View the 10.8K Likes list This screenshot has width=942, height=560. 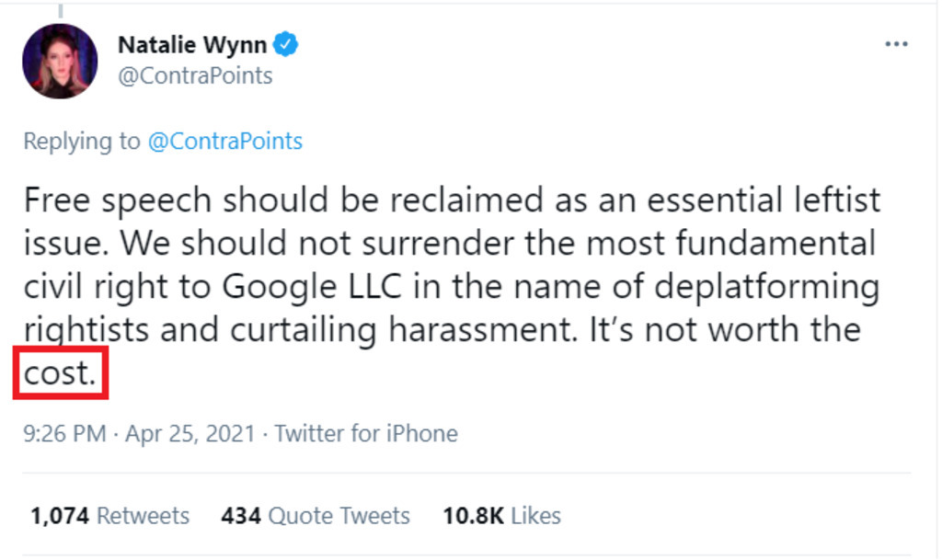(501, 516)
